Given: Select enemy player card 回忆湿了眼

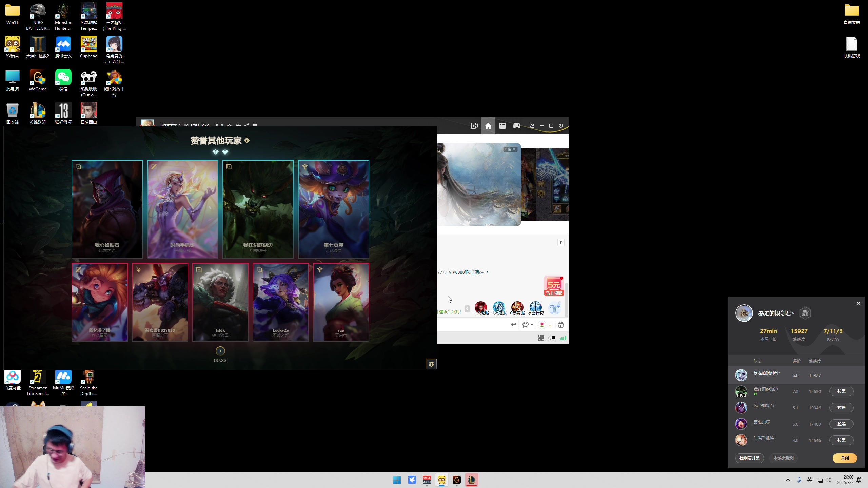Looking at the screenshot, I should pyautogui.click(x=100, y=302).
